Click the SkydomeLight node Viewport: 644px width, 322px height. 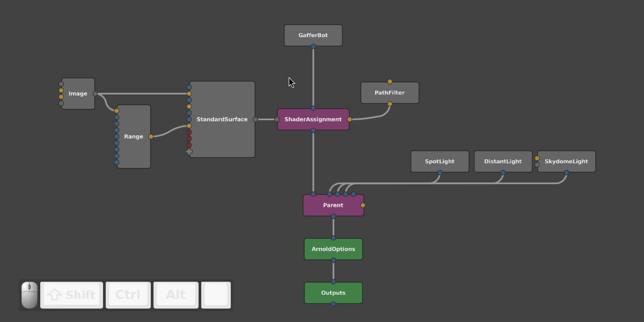567,162
